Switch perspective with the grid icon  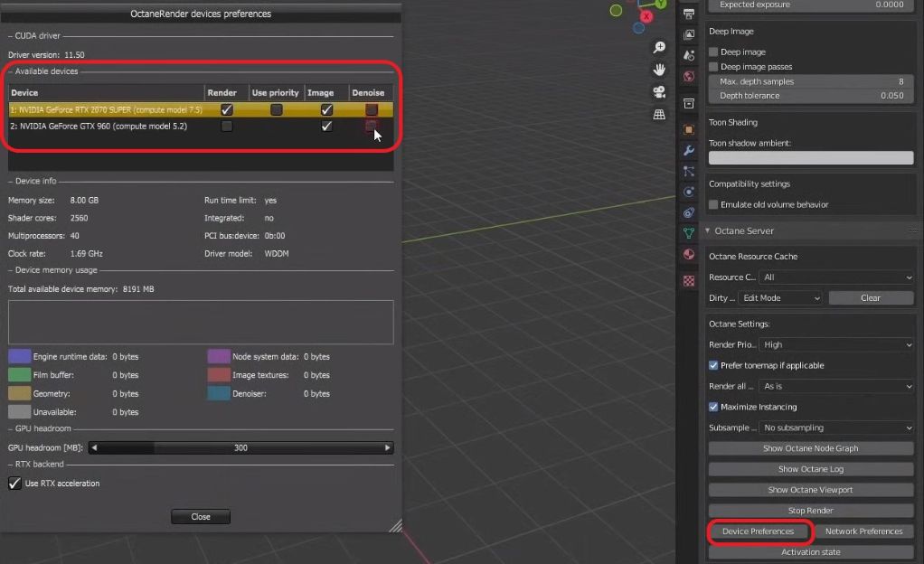pyautogui.click(x=659, y=115)
